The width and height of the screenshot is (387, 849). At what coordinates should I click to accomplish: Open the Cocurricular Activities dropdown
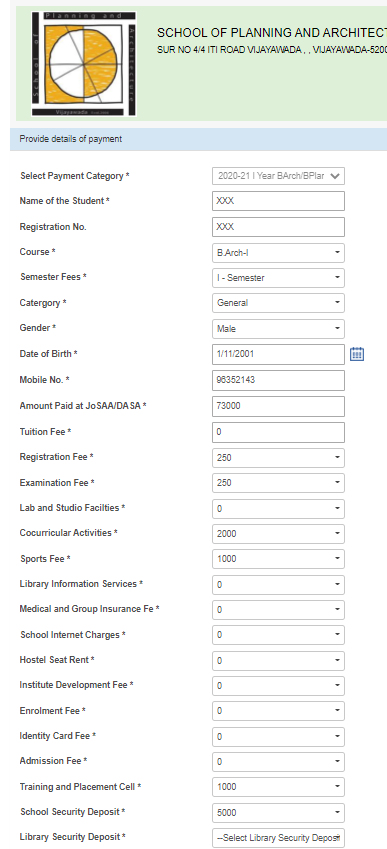point(278,534)
